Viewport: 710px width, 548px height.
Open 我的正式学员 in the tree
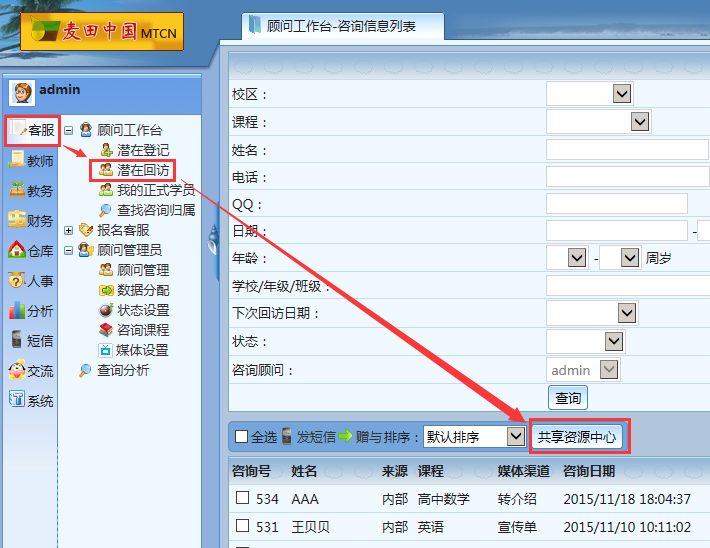point(156,190)
